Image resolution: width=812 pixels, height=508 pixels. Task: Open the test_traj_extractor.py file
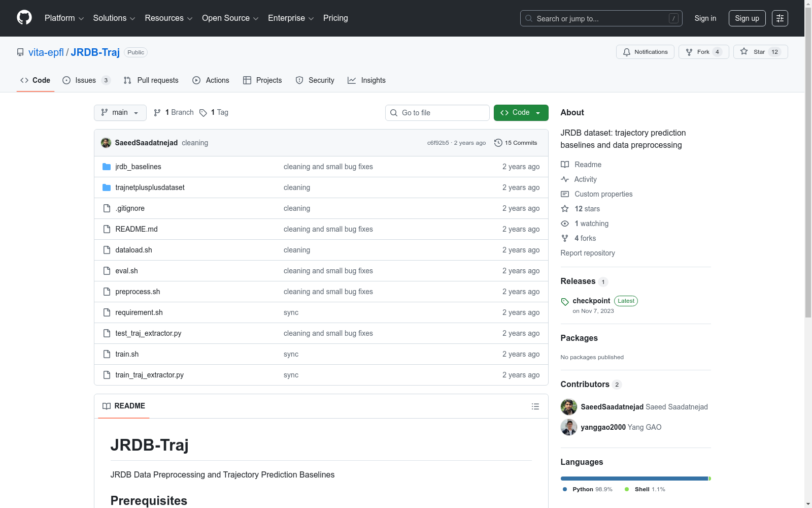pyautogui.click(x=148, y=333)
